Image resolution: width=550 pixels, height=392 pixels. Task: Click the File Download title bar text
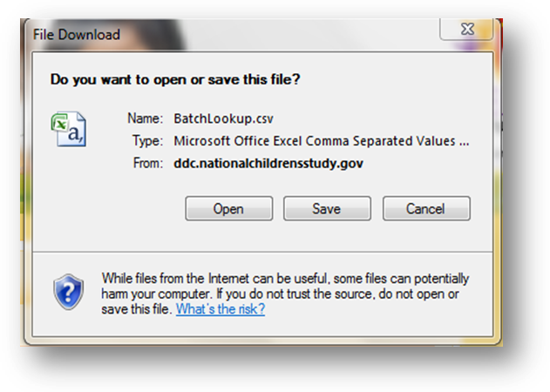[76, 36]
